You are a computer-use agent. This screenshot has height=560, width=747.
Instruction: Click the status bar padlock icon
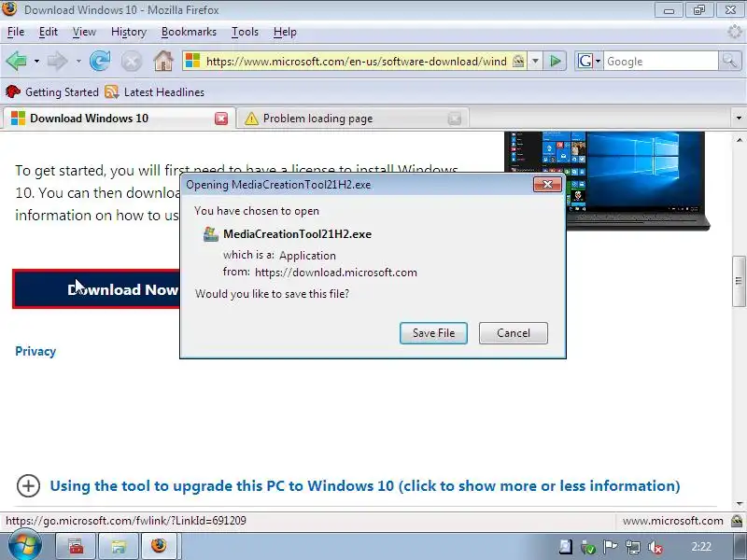737,521
